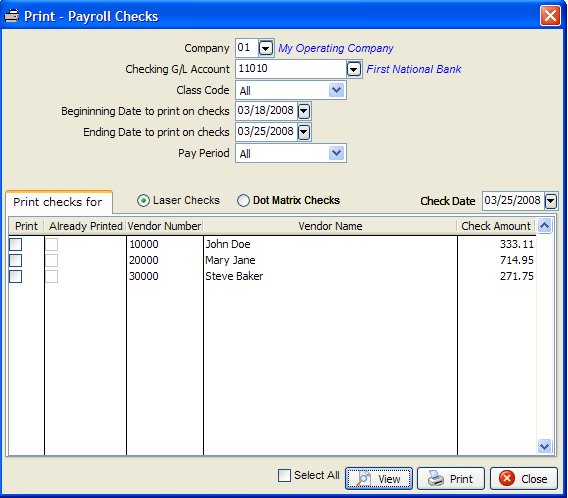This screenshot has width=568, height=498.
Task: Switch to the Print checks for tab
Action: (x=58, y=201)
